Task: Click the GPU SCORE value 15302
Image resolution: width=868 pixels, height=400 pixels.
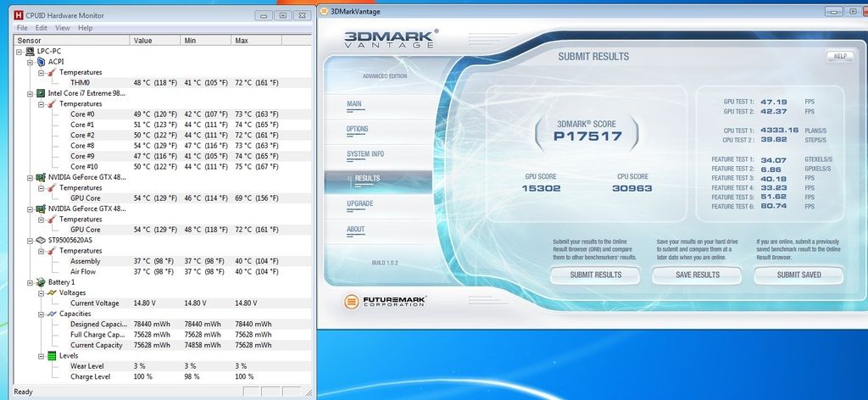Action: [x=541, y=188]
